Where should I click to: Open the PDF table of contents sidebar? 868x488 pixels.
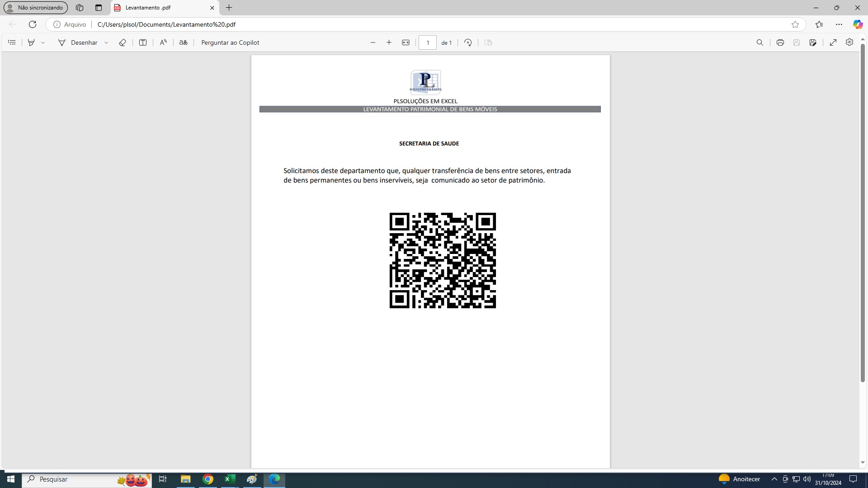coord(12,42)
